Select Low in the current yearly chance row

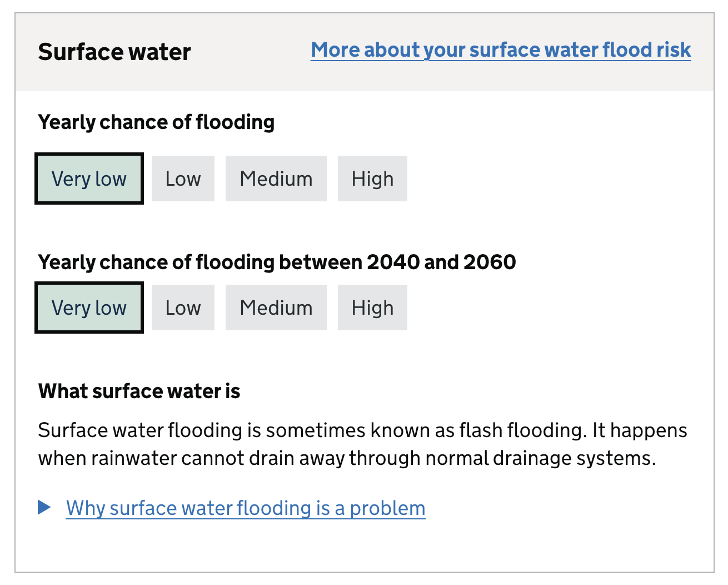tap(183, 179)
